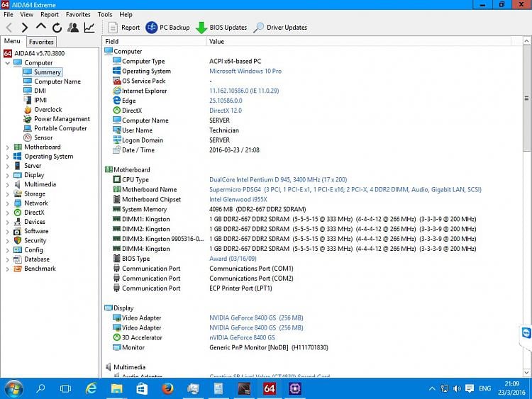Screen dimensions: 532x399
Task: Switch to the Menu tab in the sidebar
Action: coord(12,41)
